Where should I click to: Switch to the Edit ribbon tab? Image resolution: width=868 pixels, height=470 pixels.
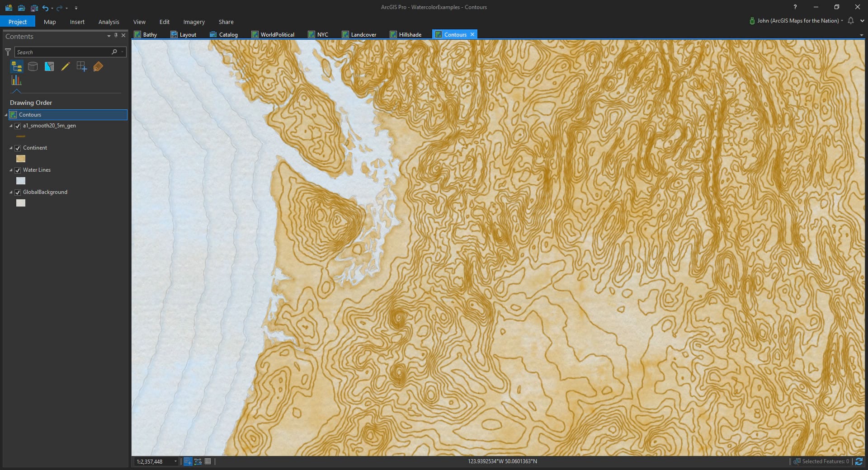tap(165, 22)
